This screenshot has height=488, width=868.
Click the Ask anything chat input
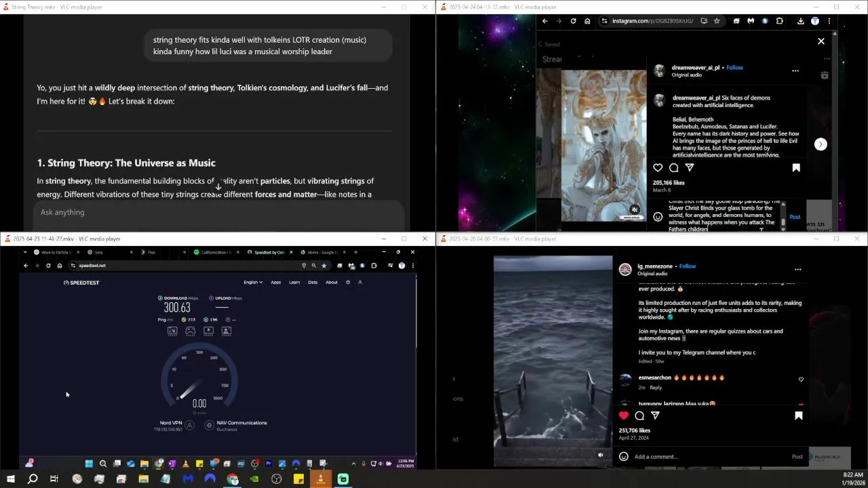click(x=218, y=213)
